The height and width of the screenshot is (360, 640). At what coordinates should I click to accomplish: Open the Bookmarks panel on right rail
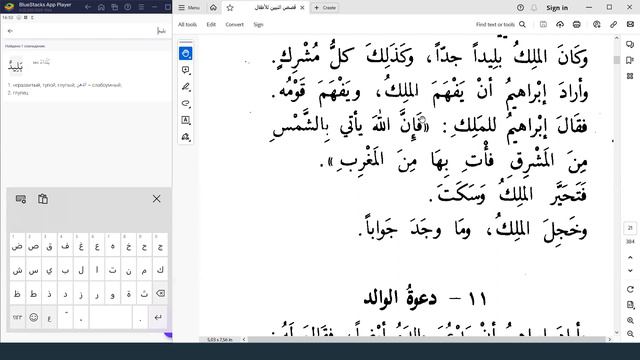[630, 60]
